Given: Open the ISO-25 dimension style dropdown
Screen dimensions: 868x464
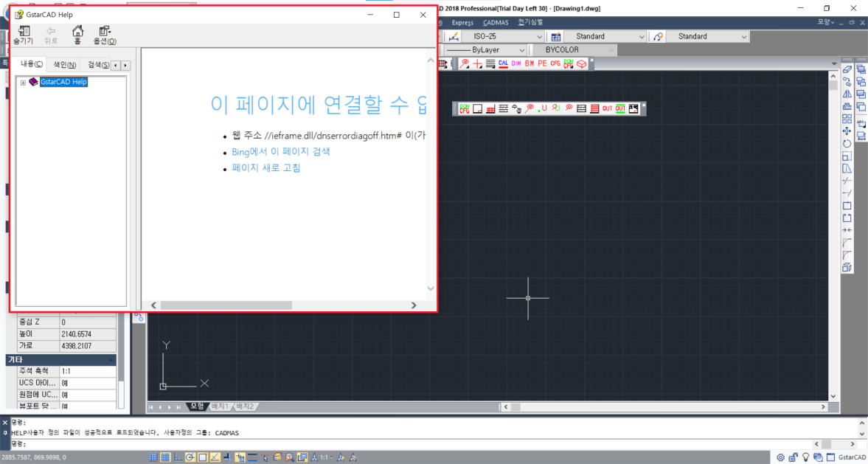Looking at the screenshot, I should 503,36.
